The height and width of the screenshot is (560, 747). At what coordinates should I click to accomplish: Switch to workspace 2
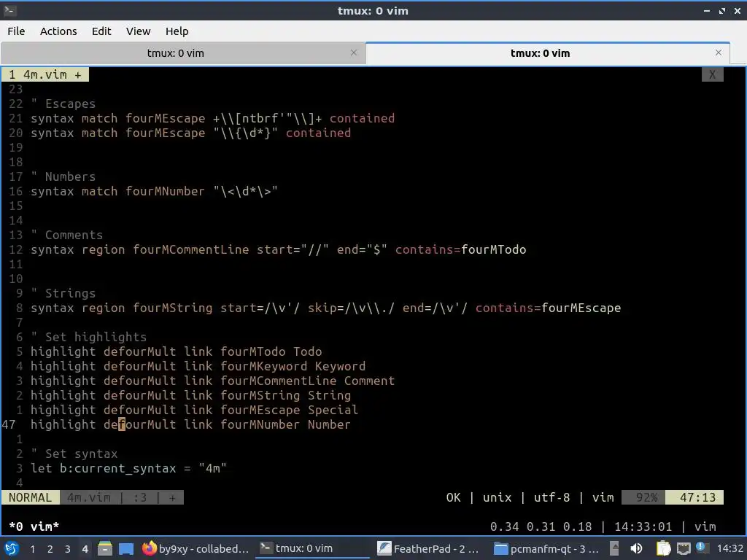pos(50,549)
